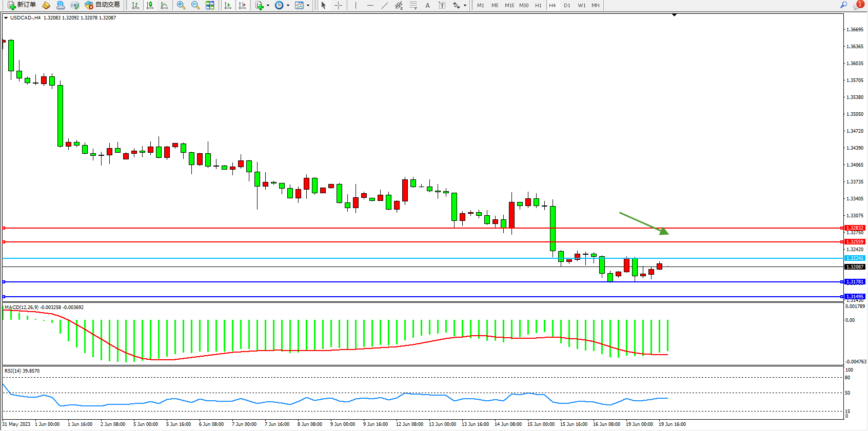This screenshot has width=868, height=431.
Task: Select the horizontal line drawing tool
Action: [x=370, y=5]
